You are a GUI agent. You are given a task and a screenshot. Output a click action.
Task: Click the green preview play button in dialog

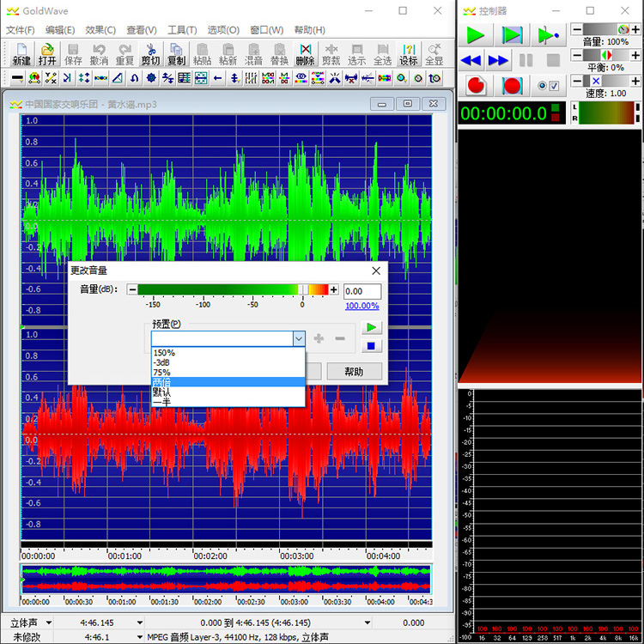pos(371,327)
